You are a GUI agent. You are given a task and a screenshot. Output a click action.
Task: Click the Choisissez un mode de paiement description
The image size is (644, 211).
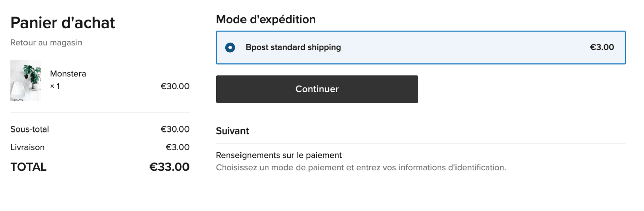pos(361,167)
